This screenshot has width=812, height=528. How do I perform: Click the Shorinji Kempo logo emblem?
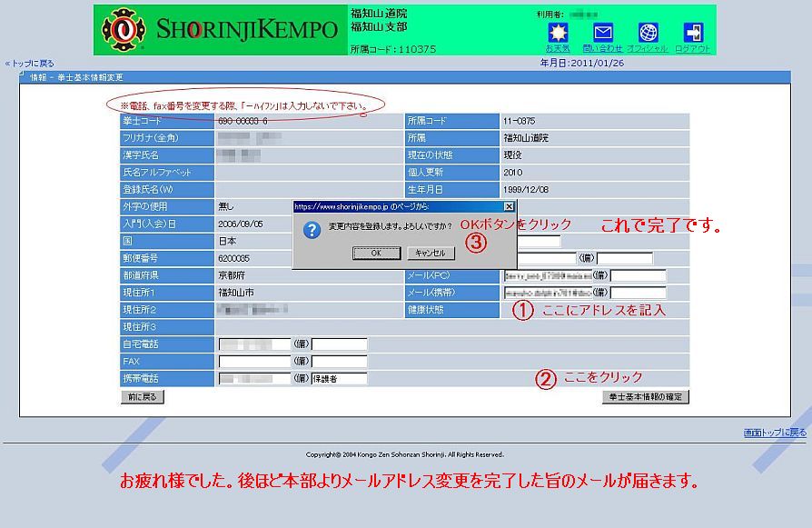click(121, 30)
